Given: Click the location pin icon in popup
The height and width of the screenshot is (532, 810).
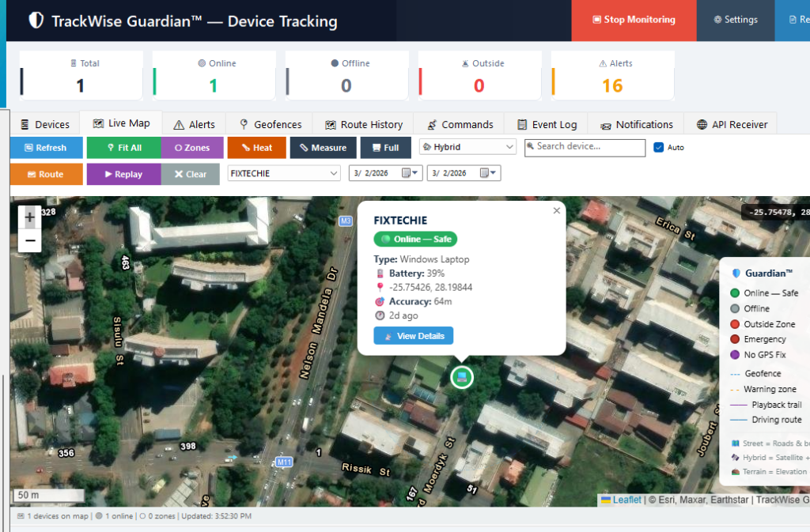Looking at the screenshot, I should tap(380, 288).
